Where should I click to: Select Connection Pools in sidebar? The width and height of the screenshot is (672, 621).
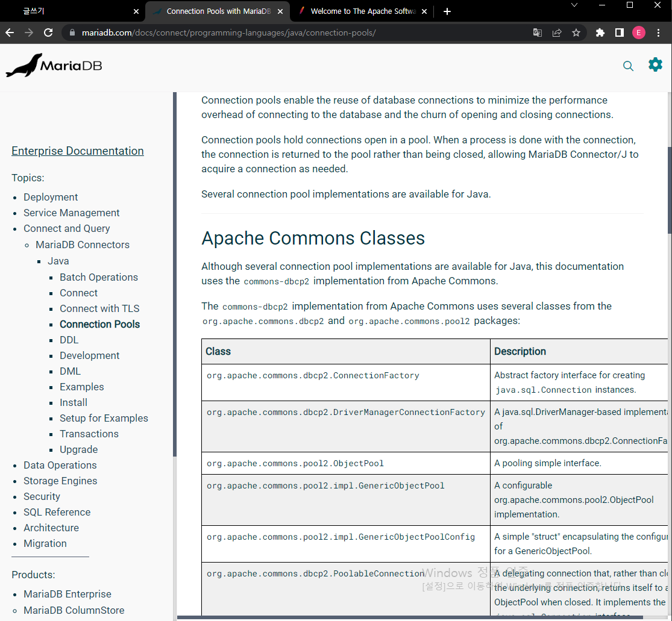click(x=99, y=324)
